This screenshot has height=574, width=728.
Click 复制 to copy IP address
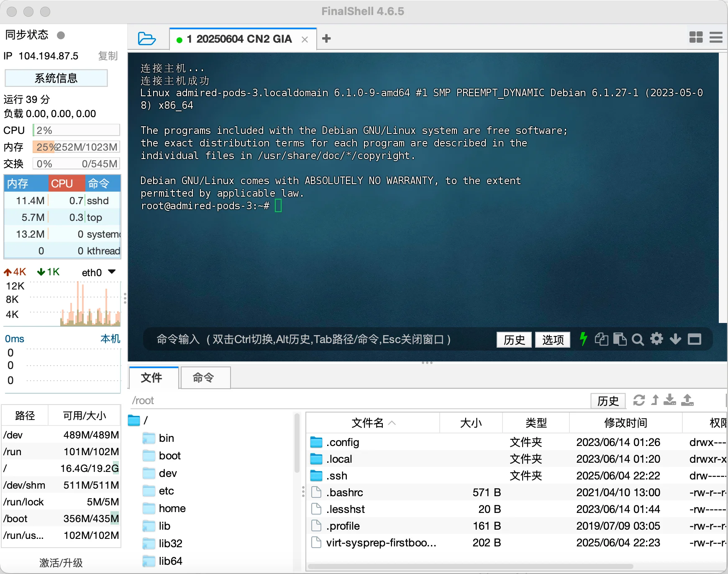[x=108, y=56]
